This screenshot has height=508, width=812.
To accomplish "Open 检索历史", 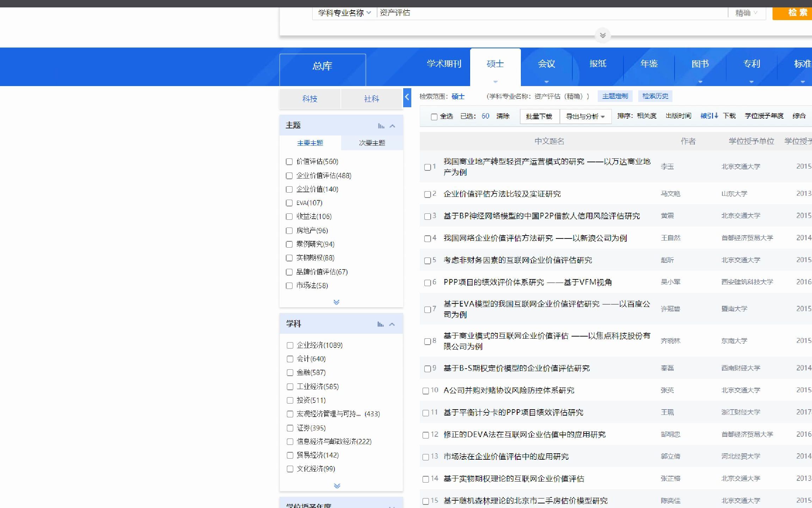I will pyautogui.click(x=655, y=96).
